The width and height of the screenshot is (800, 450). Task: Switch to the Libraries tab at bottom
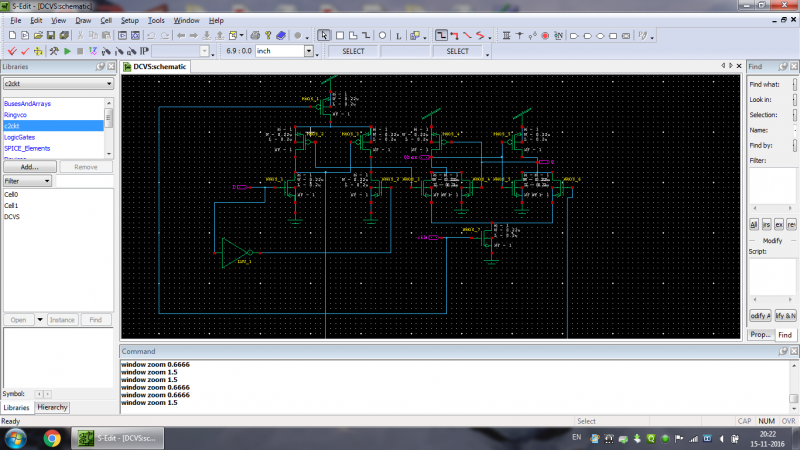(16, 408)
